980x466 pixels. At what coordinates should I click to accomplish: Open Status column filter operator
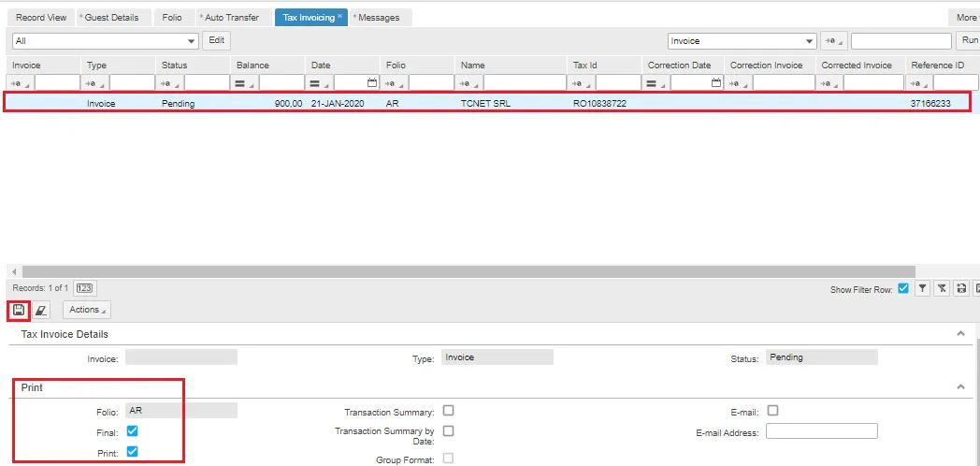click(170, 82)
